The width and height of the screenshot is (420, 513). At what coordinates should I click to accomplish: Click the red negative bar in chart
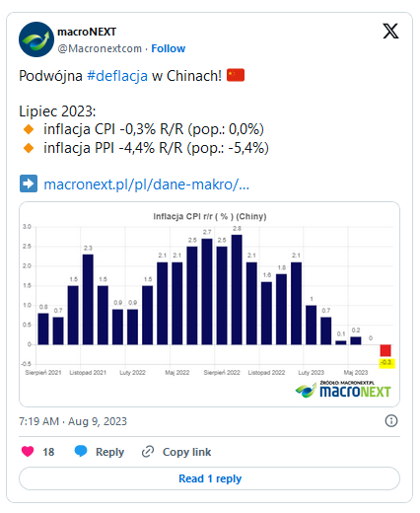[385, 350]
